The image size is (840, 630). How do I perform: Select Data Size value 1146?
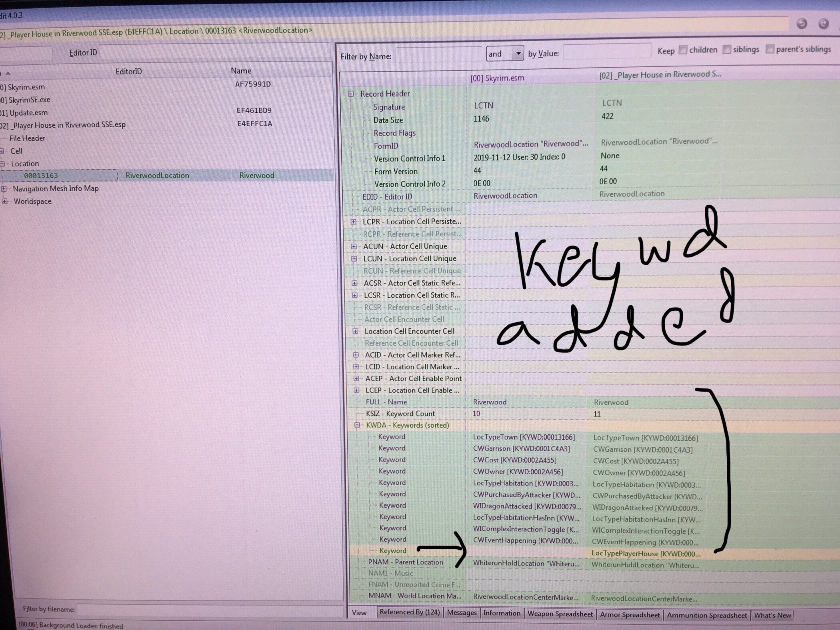pos(481,119)
